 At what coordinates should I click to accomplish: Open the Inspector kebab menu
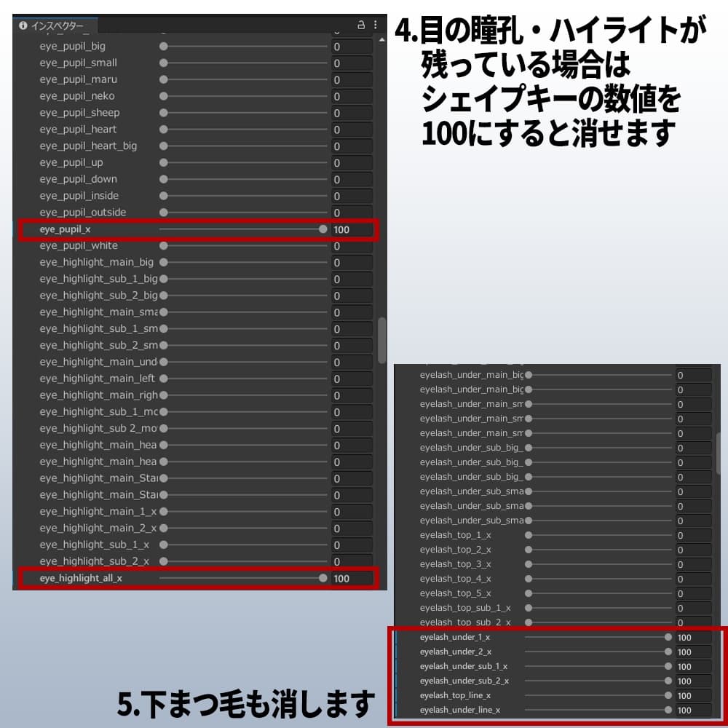(x=375, y=24)
